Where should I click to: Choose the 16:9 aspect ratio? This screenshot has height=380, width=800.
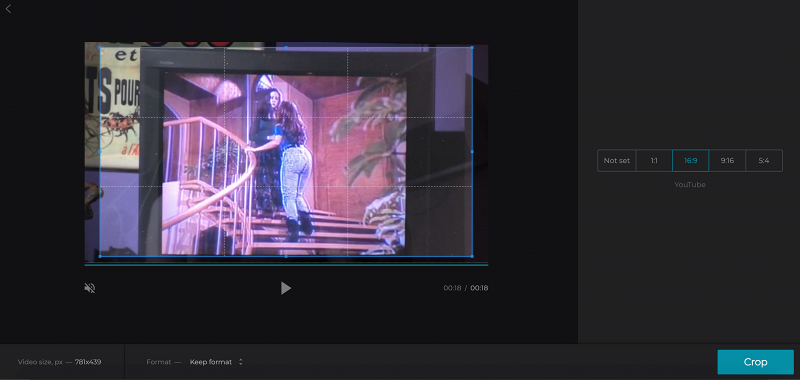coord(690,161)
